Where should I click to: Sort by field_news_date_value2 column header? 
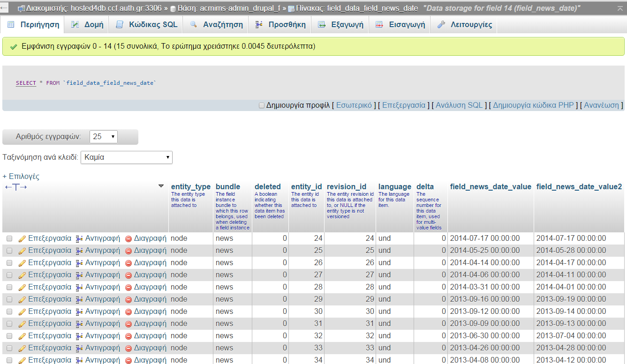[579, 187]
